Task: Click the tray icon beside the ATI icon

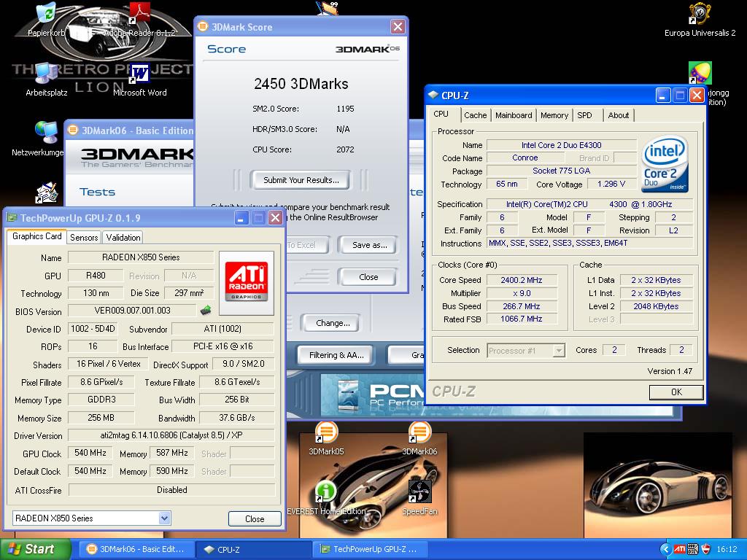Action: (693, 550)
